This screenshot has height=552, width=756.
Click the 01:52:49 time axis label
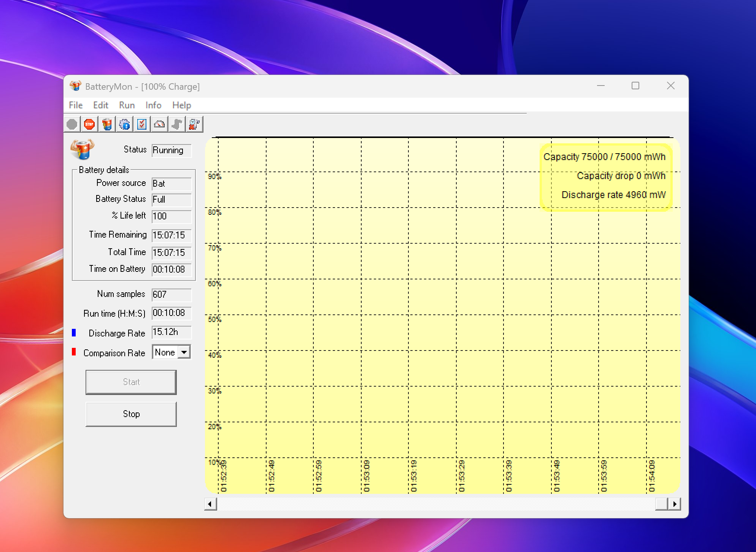(272, 476)
